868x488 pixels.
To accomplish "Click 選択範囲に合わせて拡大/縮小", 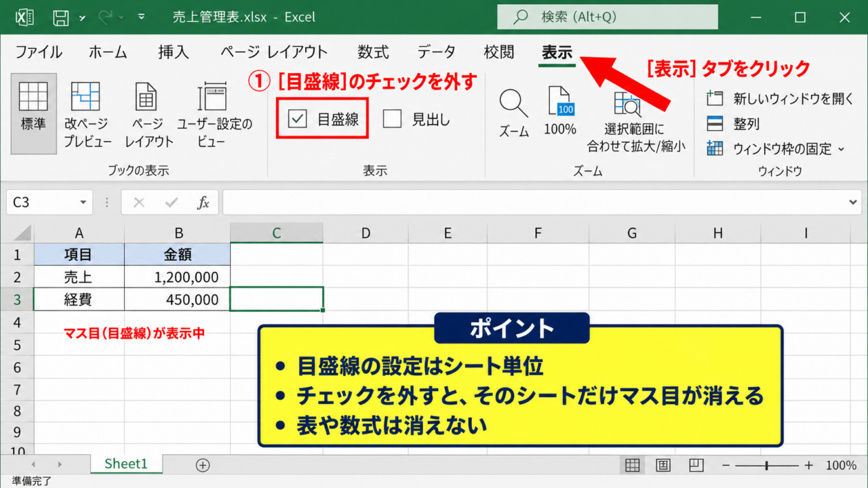I will pyautogui.click(x=635, y=121).
